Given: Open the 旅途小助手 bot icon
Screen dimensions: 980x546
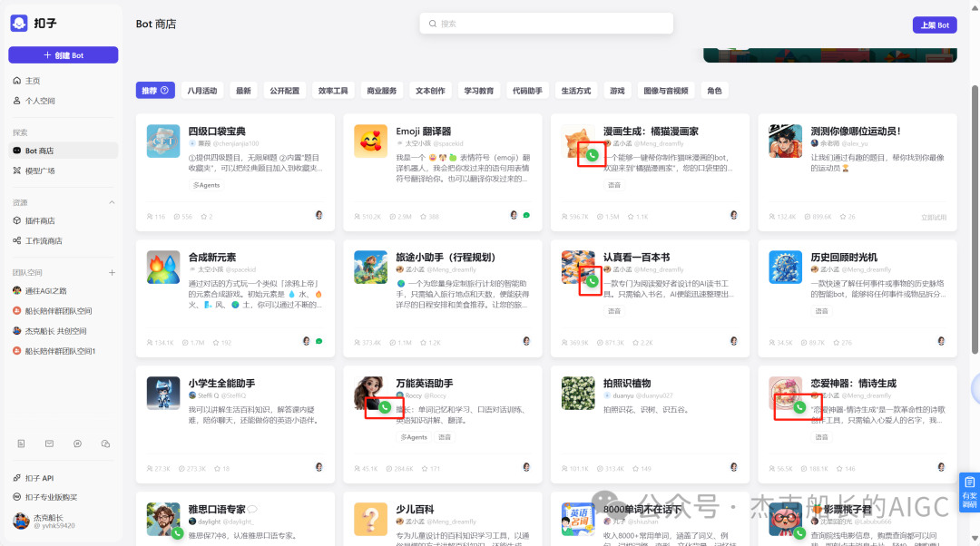Looking at the screenshot, I should tap(370, 268).
